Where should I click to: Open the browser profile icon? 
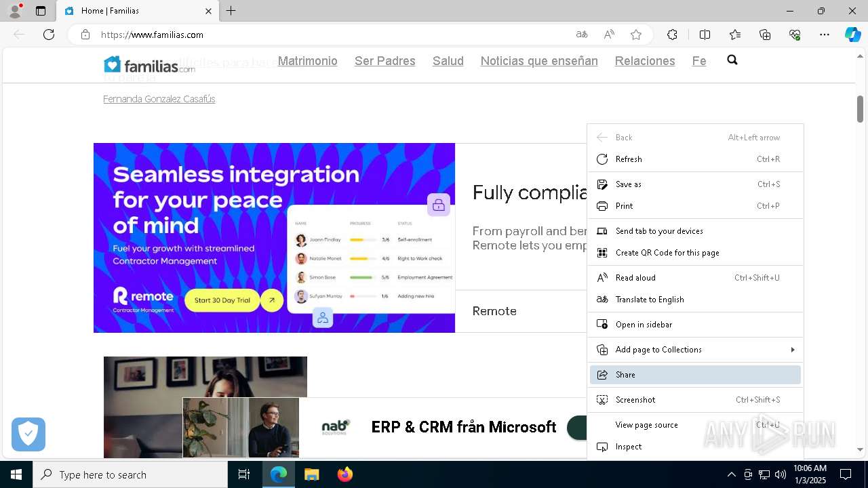click(14, 11)
